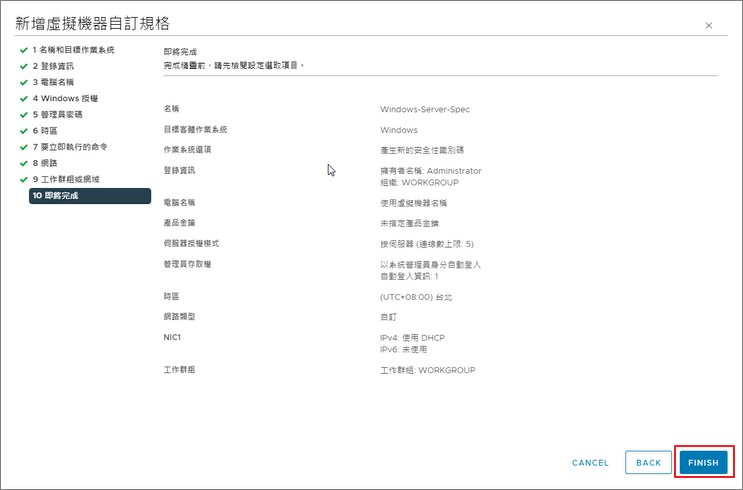The height and width of the screenshot is (490, 743).
Task: Click the 工作群組: WORKGROUP value
Action: click(x=427, y=370)
